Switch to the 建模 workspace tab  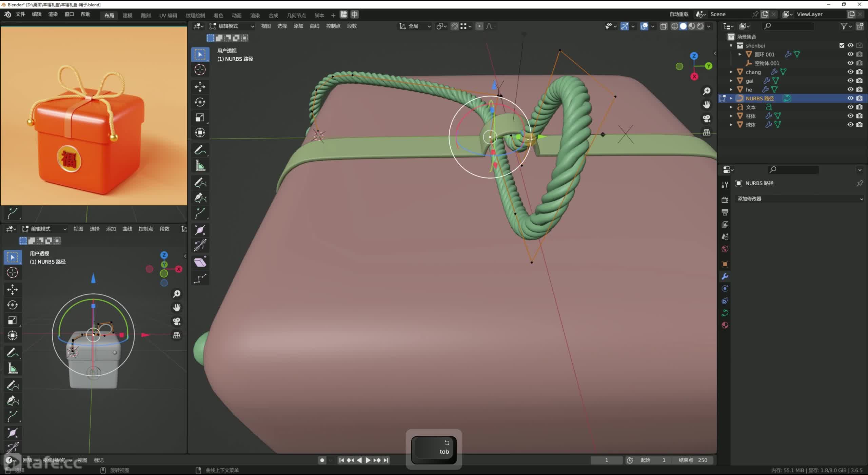pyautogui.click(x=127, y=15)
